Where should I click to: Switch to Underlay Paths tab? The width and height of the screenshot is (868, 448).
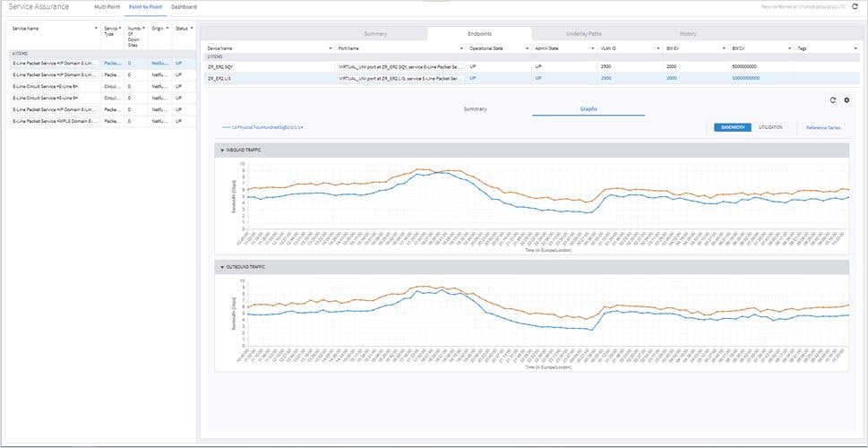583,34
